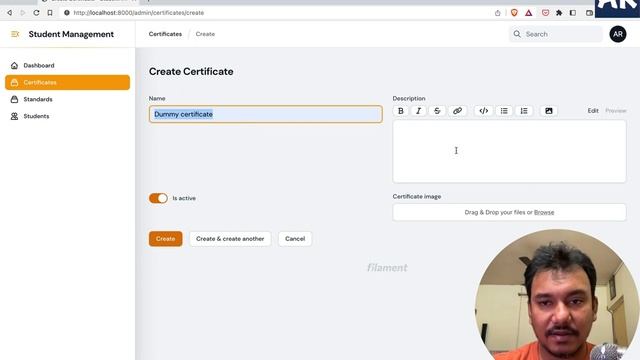Click the search magnifier icon

(x=517, y=34)
